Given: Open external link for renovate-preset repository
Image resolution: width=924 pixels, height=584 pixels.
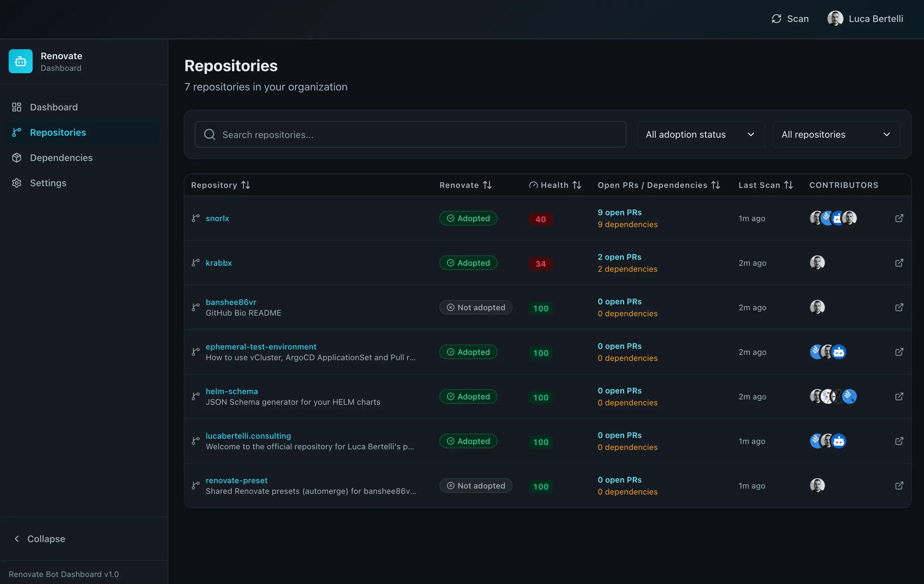Looking at the screenshot, I should pyautogui.click(x=899, y=486).
